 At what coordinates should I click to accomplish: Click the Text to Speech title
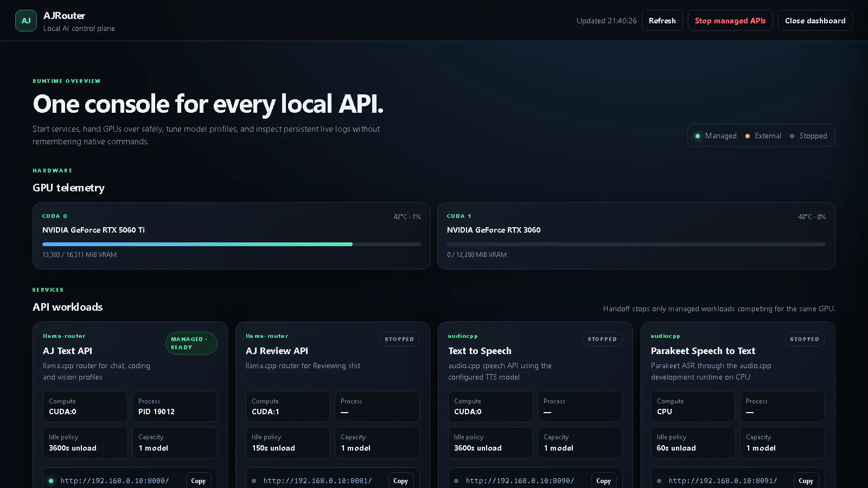(480, 351)
